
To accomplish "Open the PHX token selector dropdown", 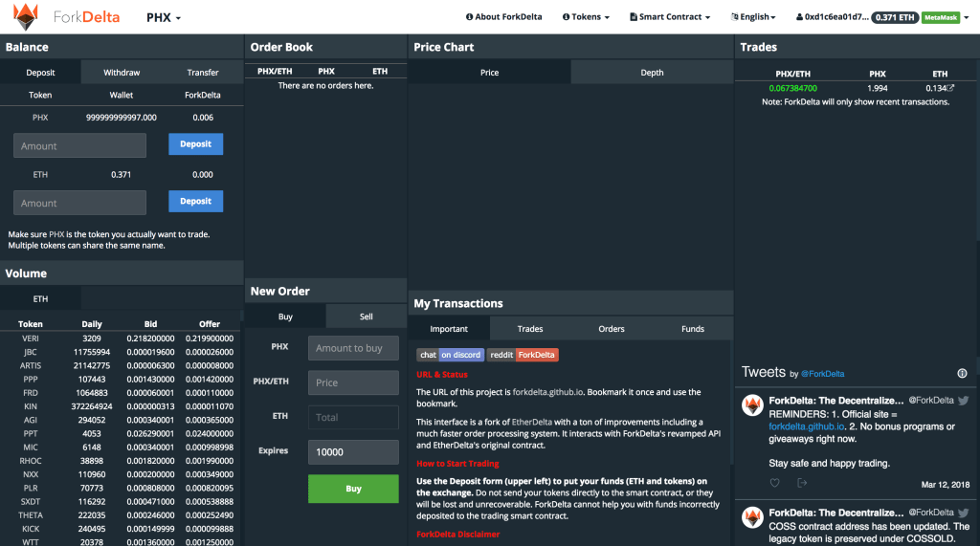I will [x=163, y=17].
